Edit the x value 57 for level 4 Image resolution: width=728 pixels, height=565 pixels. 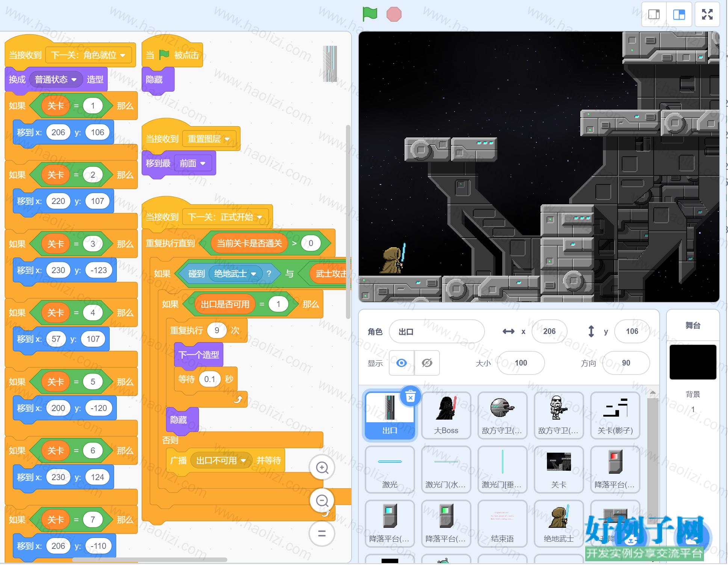click(x=56, y=339)
